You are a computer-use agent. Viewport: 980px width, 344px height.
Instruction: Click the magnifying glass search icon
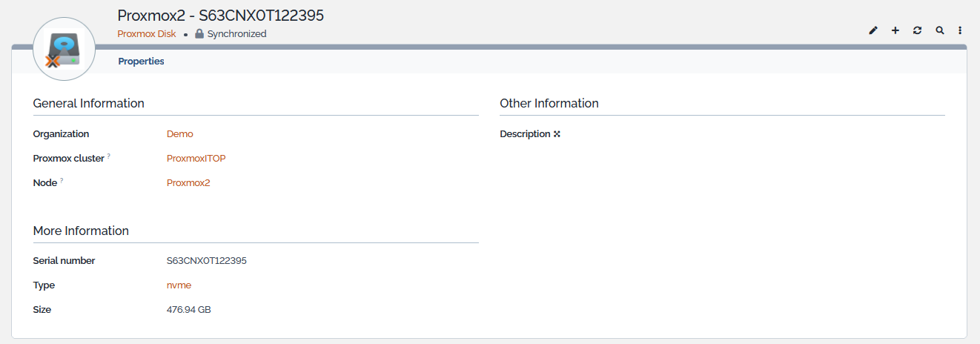940,30
